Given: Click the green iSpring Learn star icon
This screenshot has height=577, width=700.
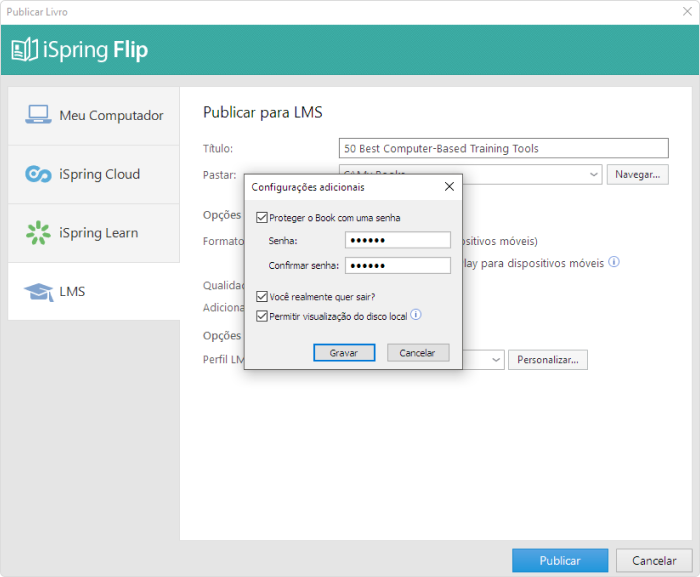Looking at the screenshot, I should (x=38, y=233).
